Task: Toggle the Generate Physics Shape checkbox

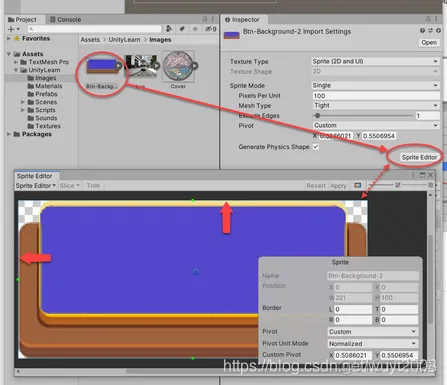Action: coord(316,147)
